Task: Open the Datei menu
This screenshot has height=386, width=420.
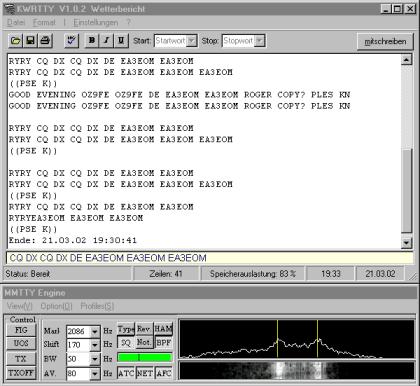Action: (x=16, y=22)
